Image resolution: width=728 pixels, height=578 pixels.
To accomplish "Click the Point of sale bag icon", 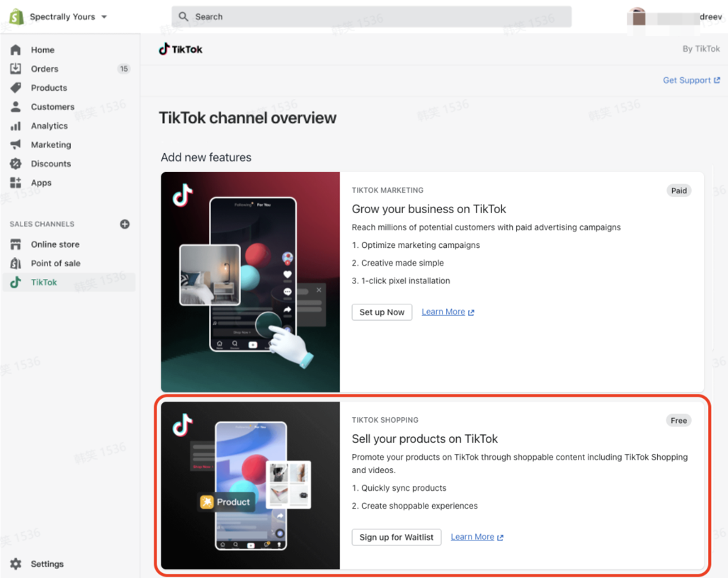I will pyautogui.click(x=16, y=263).
